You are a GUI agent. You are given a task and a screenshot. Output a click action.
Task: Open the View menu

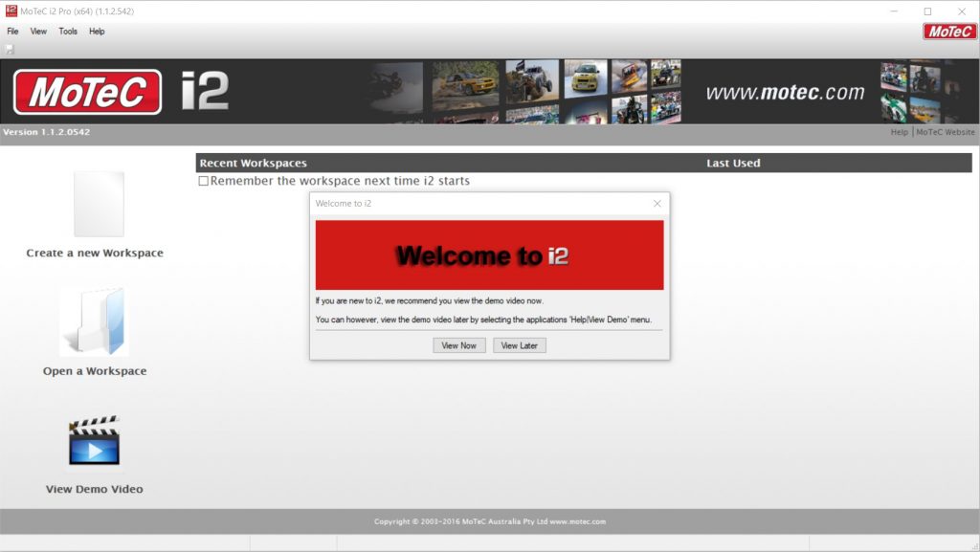point(38,32)
